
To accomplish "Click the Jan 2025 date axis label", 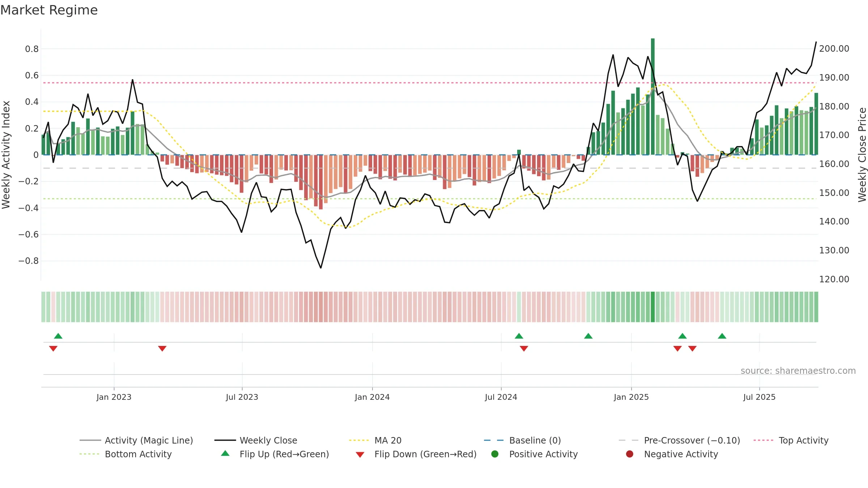I will coord(631,397).
